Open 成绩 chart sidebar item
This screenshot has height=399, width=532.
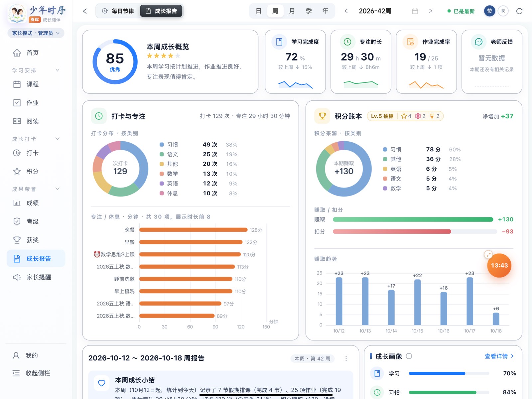point(36,203)
